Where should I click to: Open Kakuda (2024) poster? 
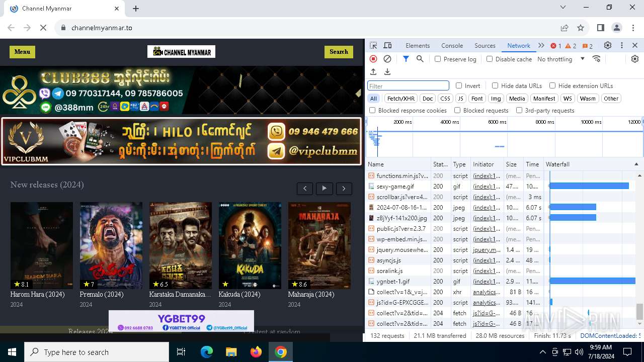pos(250,245)
